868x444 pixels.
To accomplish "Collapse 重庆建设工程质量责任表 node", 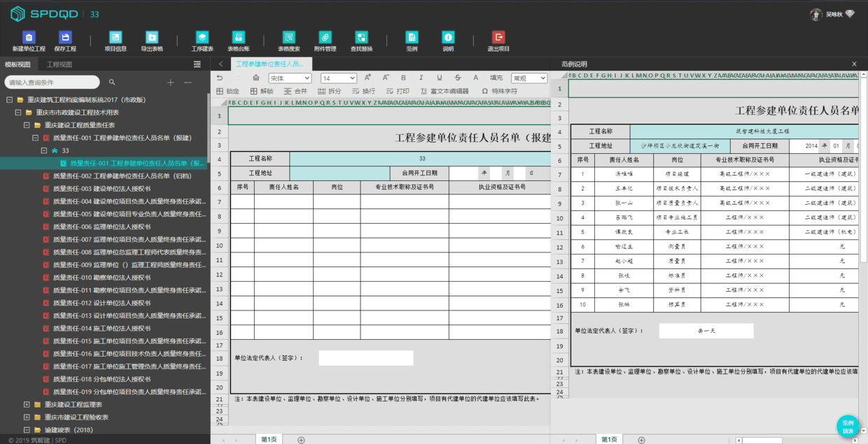I will click(27, 125).
